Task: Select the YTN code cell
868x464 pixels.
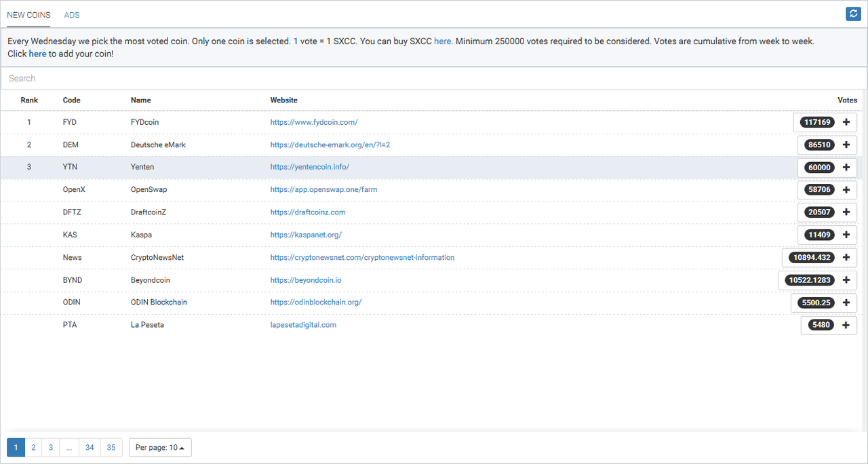Action: pos(70,167)
